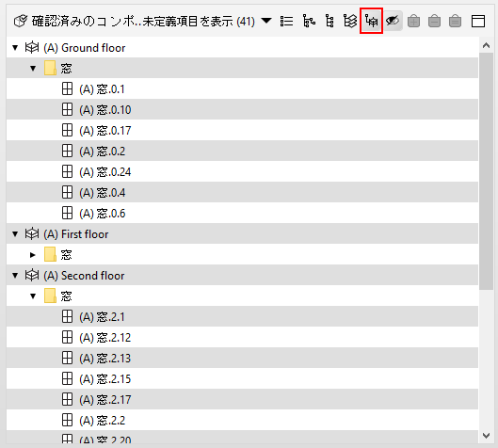
Task: Click the First floor storey icon
Action: pos(32,234)
